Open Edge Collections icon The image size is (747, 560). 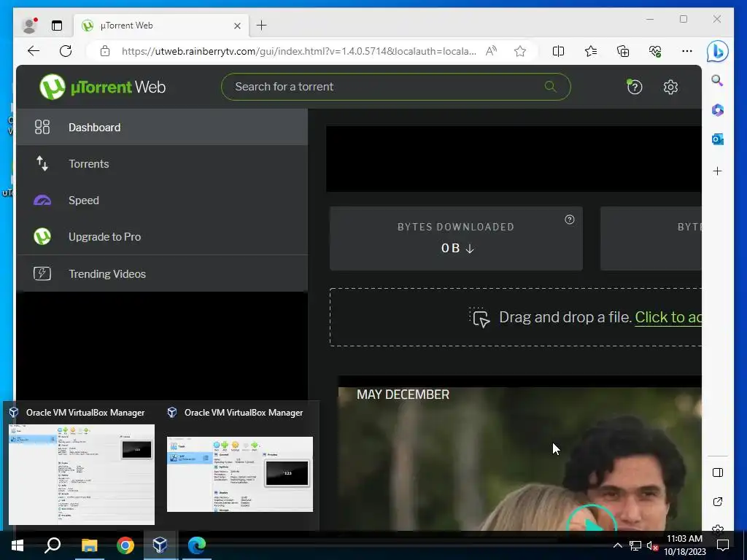point(623,51)
